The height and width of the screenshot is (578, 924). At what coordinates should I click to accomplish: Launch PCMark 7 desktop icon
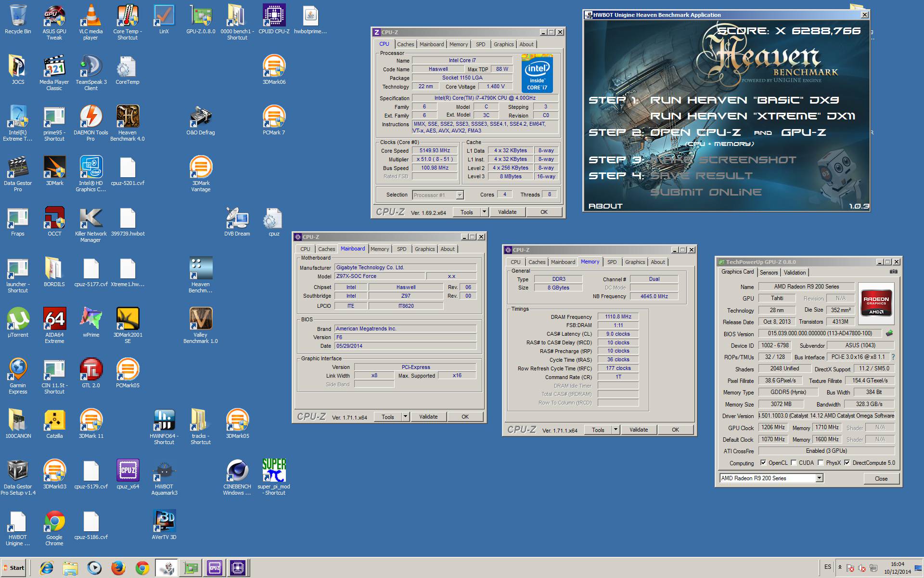coord(274,120)
